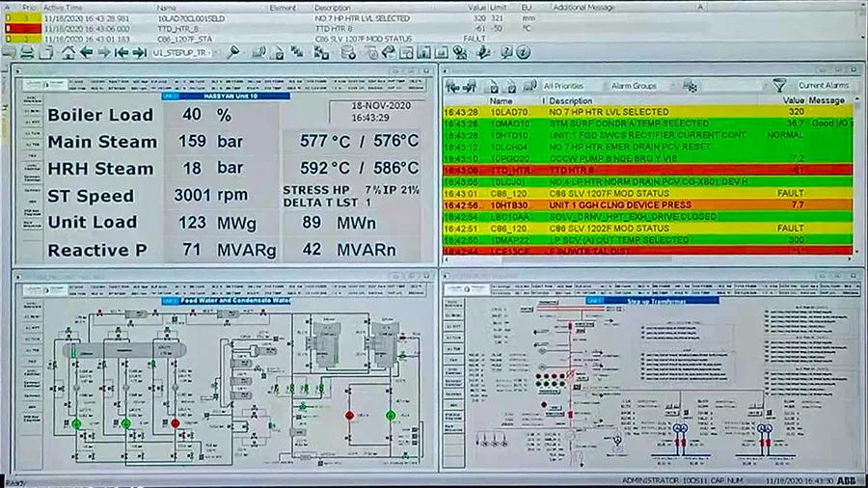Go back with the left arrow icon
The image size is (868, 488).
click(x=87, y=52)
